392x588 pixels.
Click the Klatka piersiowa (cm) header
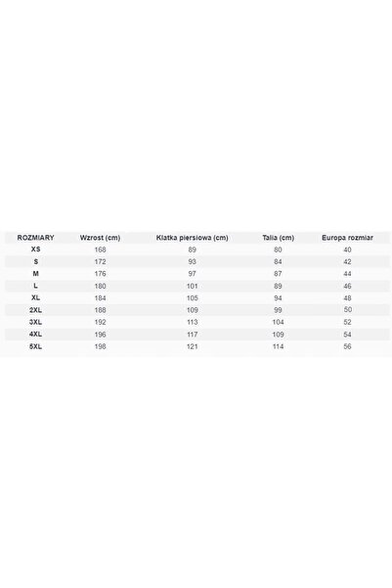(x=192, y=238)
